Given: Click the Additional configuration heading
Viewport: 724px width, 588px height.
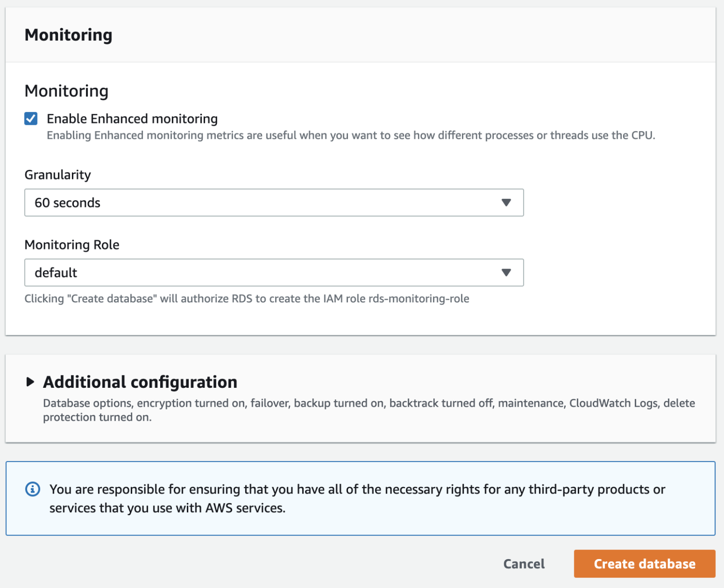Looking at the screenshot, I should (140, 382).
